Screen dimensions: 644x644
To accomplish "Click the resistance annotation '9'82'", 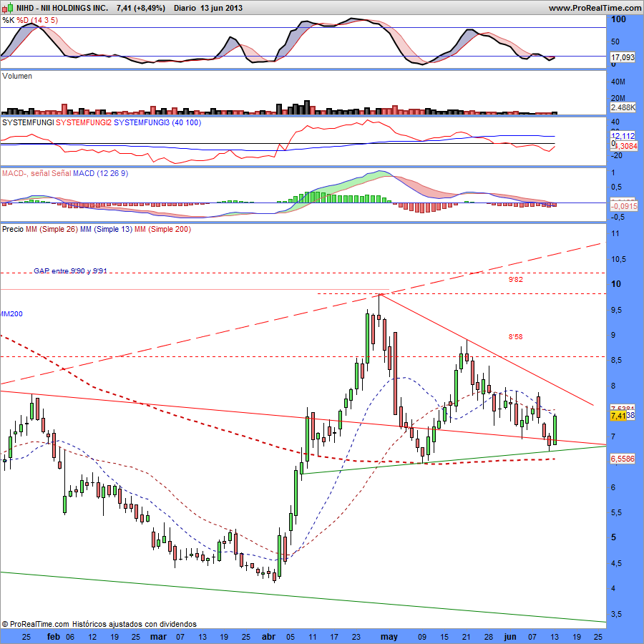I will coord(516,279).
